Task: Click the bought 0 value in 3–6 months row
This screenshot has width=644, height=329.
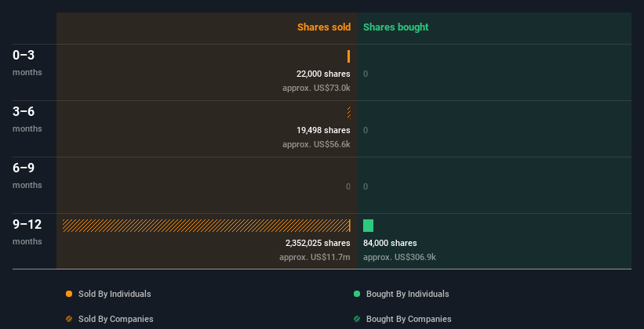Action: point(366,130)
